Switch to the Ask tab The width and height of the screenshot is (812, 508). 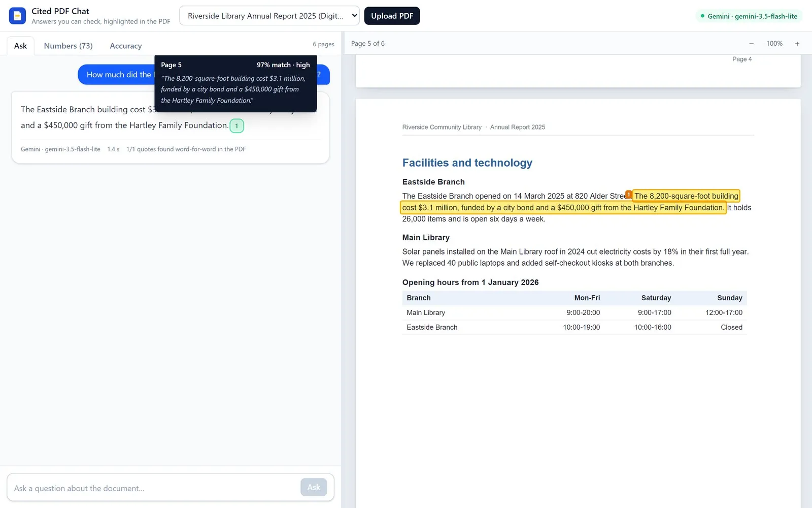click(20, 46)
